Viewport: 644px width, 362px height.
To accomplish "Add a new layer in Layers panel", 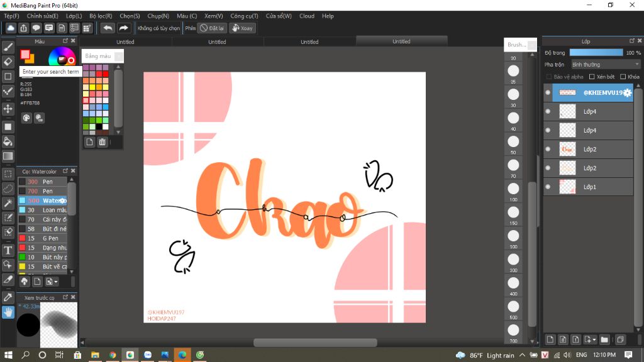I will [x=550, y=339].
